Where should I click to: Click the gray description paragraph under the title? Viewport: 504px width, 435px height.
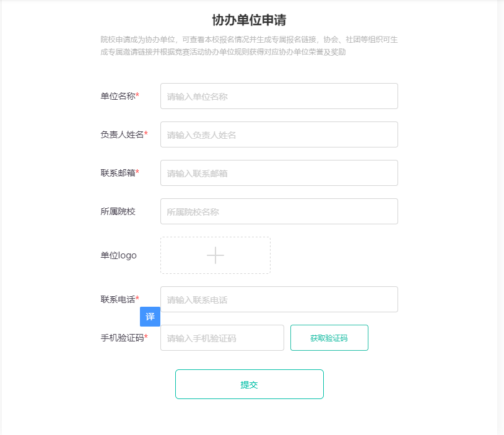pos(249,46)
